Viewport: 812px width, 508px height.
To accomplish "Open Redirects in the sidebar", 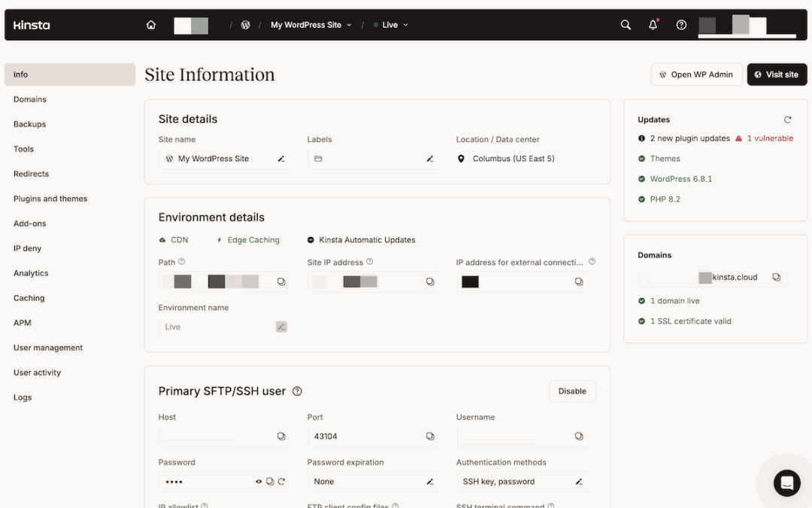I will point(31,174).
